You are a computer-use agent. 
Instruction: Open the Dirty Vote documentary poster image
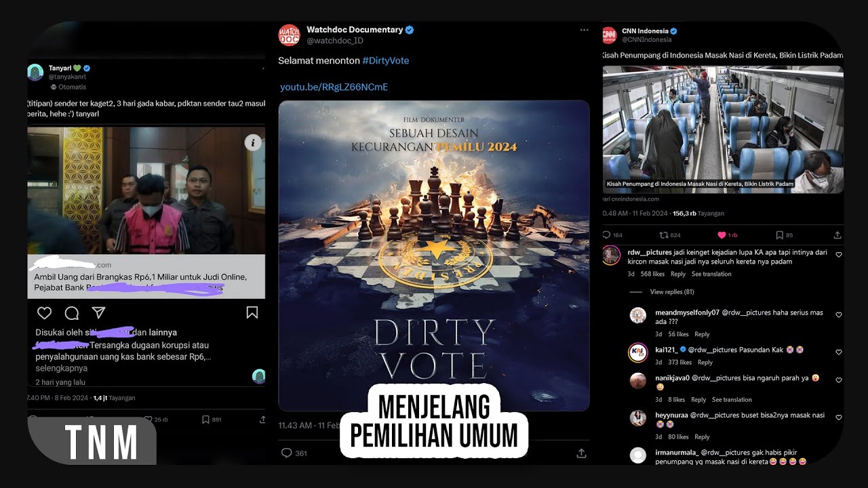(434, 256)
